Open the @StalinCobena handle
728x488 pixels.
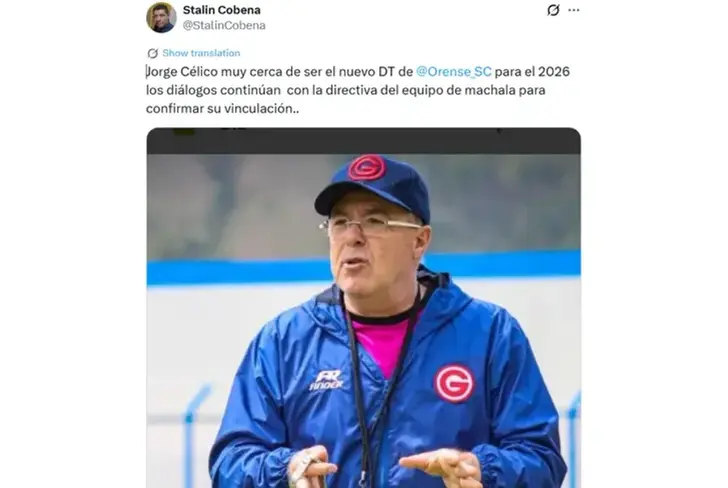224,25
